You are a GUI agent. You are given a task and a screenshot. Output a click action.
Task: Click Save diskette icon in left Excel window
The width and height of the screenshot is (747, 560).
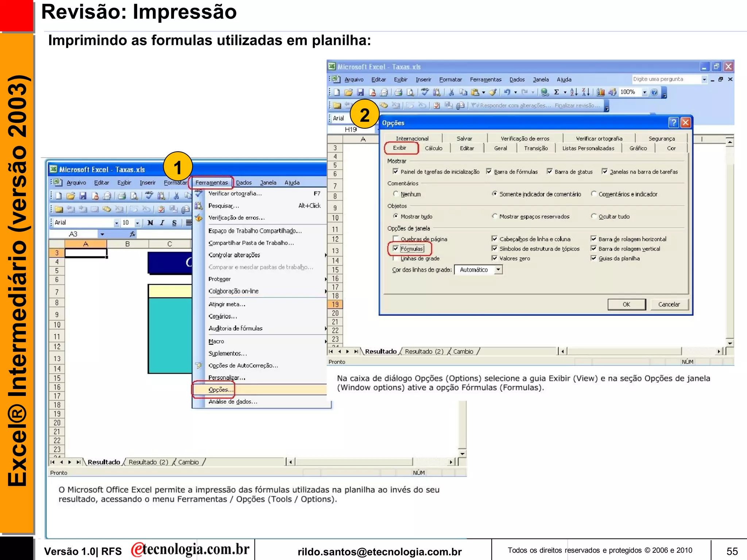83,196
